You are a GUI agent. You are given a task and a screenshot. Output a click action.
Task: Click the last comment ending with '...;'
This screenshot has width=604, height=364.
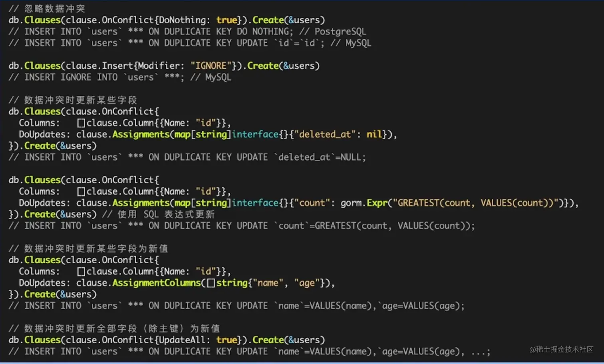click(249, 351)
